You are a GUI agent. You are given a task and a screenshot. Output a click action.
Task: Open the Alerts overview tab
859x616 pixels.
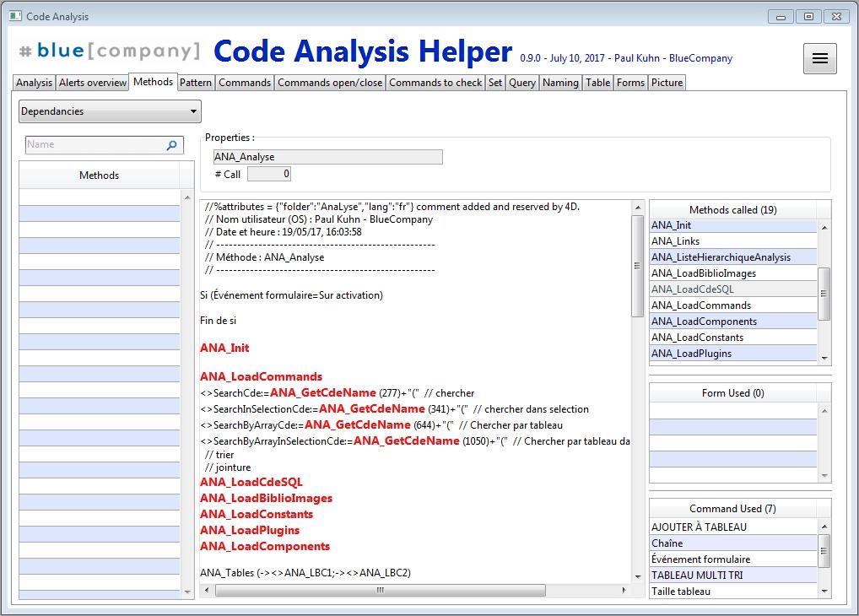93,83
